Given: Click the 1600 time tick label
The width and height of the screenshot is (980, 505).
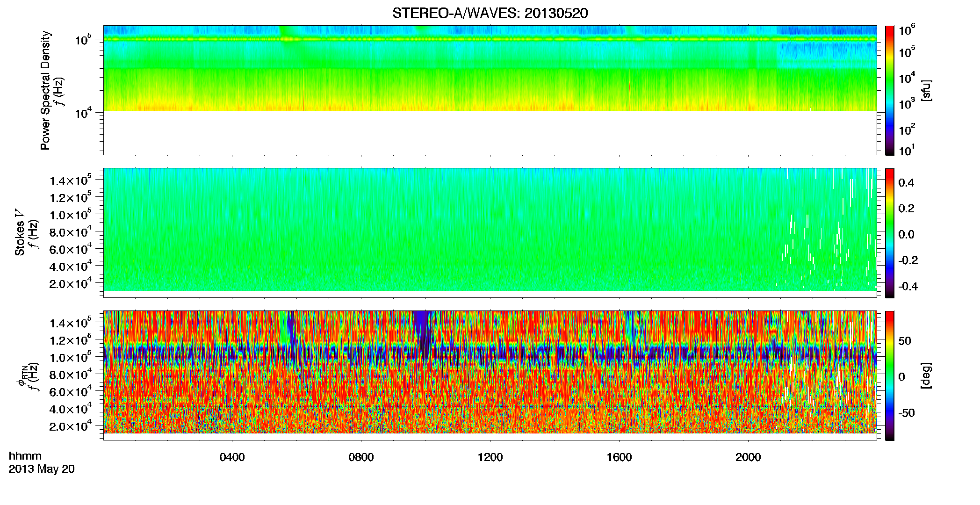Looking at the screenshot, I should click(619, 457).
